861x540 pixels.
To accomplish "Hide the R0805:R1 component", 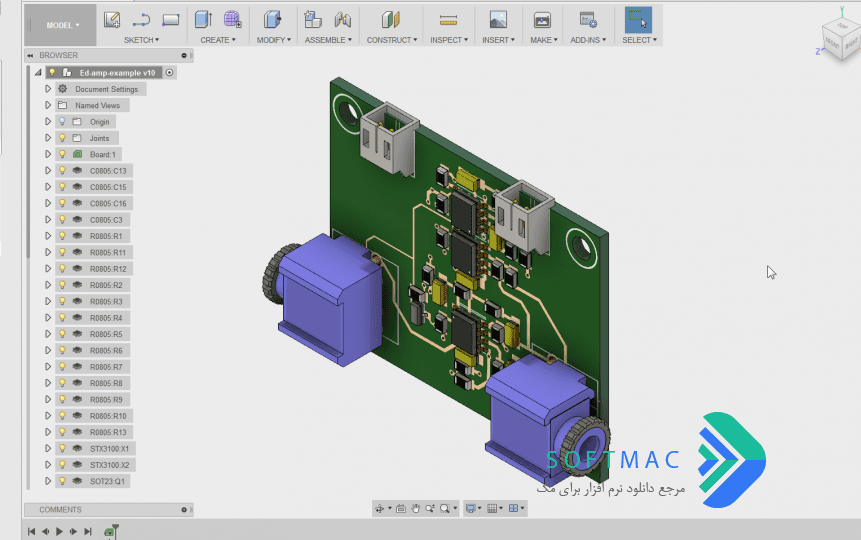I will tap(62, 236).
